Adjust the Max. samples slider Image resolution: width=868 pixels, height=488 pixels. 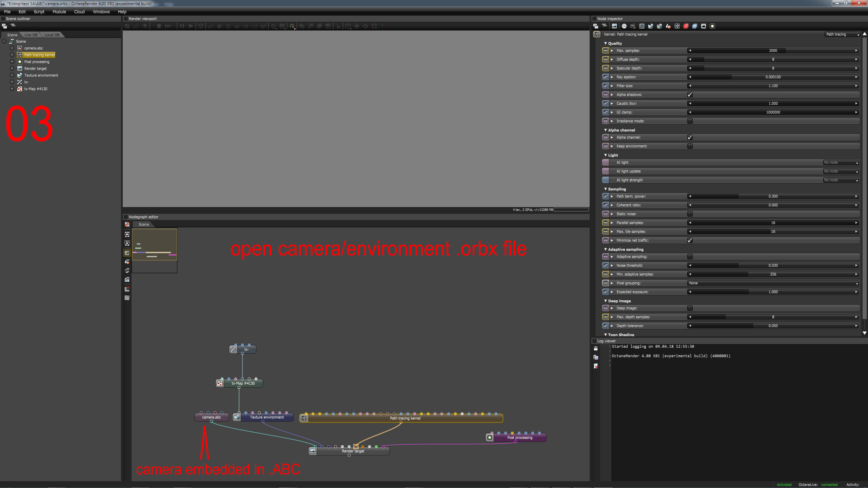pyautogui.click(x=773, y=50)
